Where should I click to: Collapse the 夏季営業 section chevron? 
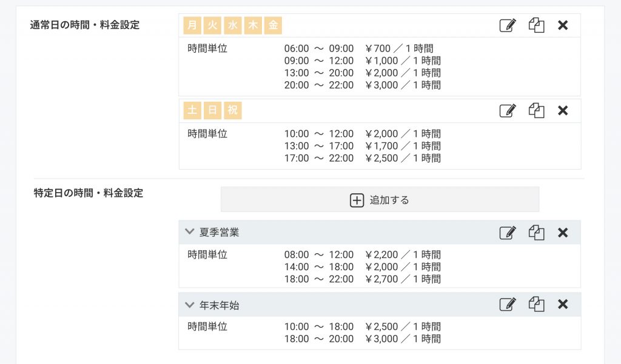point(189,232)
